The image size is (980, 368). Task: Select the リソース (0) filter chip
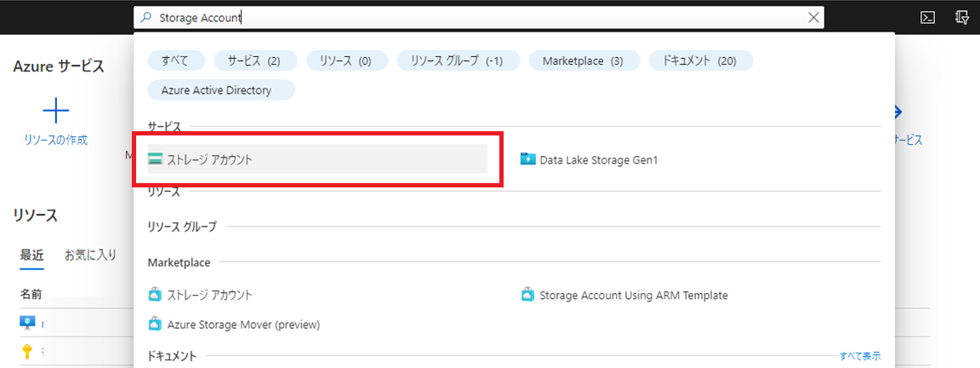(347, 60)
